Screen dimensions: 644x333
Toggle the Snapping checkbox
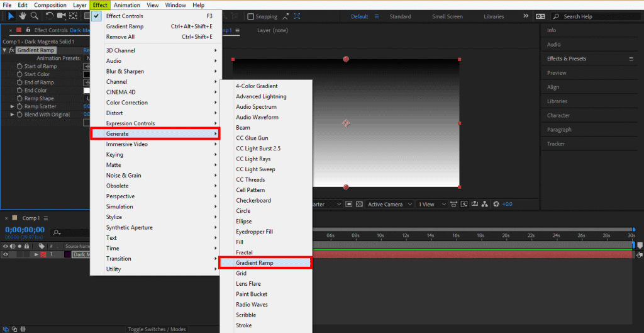click(250, 16)
